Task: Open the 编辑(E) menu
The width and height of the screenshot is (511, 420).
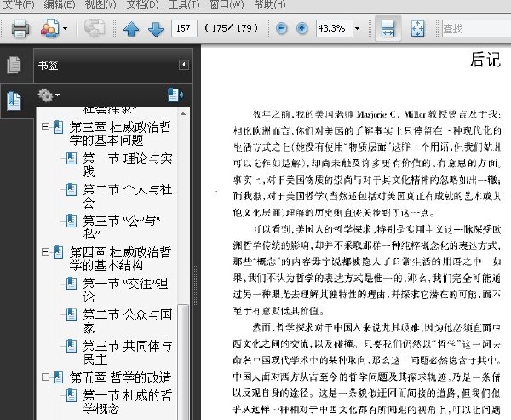Action: 59,4
